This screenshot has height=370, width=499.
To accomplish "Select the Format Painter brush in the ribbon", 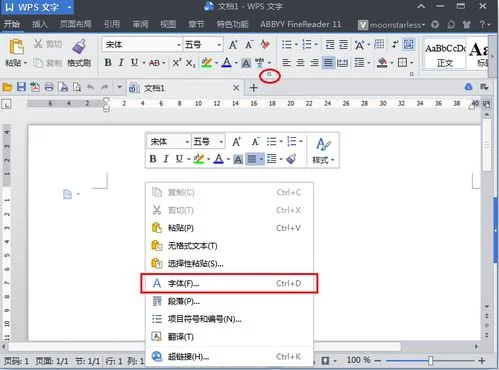I will (x=79, y=46).
